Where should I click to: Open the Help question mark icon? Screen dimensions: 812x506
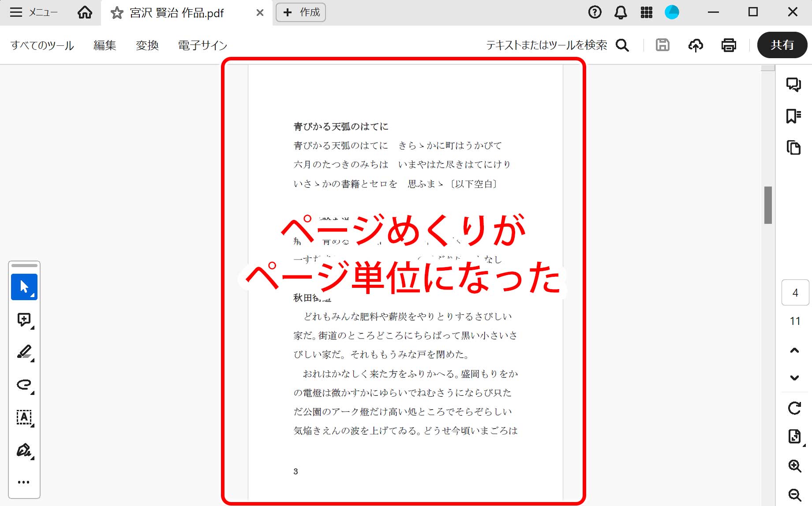coord(595,12)
